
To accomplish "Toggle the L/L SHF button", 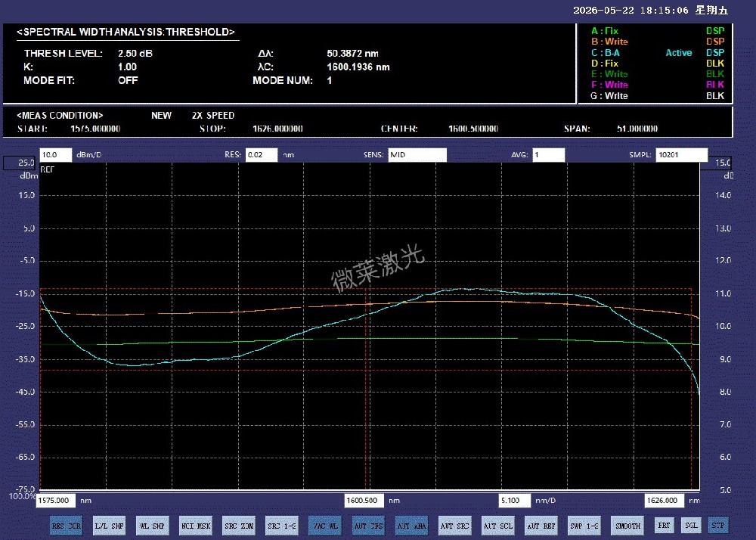I will point(109,526).
